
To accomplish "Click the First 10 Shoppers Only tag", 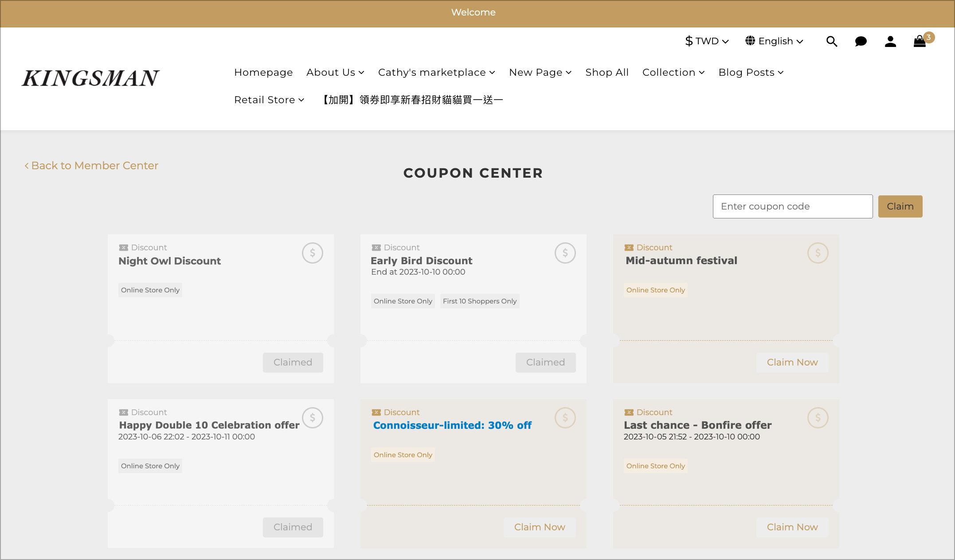I will (480, 301).
